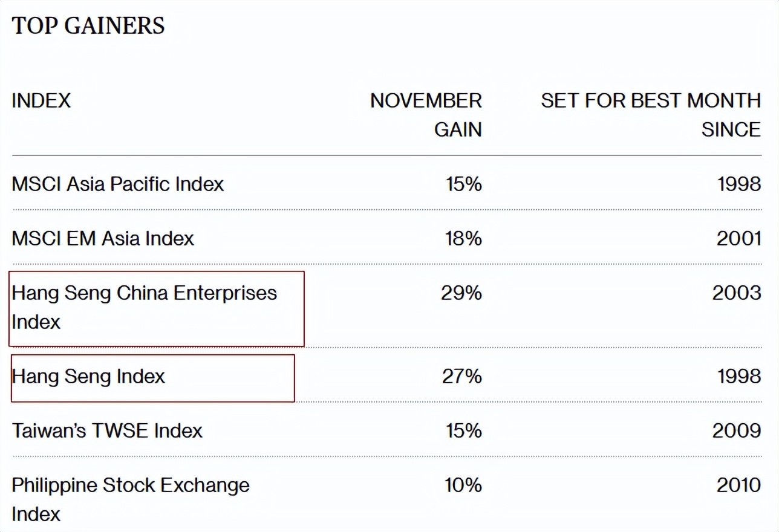779x532 pixels.
Task: Select the MSCI EM Asia Index name
Action: [103, 238]
